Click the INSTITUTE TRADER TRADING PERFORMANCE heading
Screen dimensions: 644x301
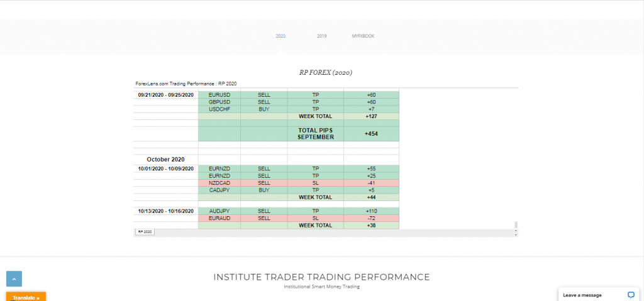321,277
